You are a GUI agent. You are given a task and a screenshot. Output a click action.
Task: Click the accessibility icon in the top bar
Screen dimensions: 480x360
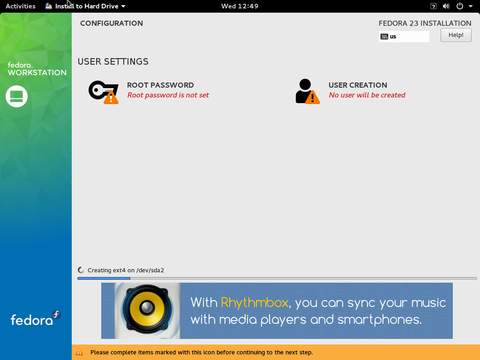433,6
